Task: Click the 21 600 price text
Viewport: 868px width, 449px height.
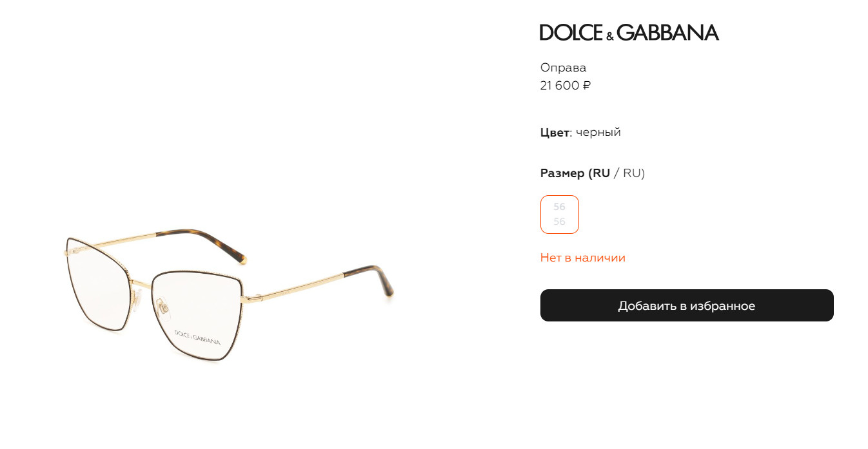Action: (560, 85)
